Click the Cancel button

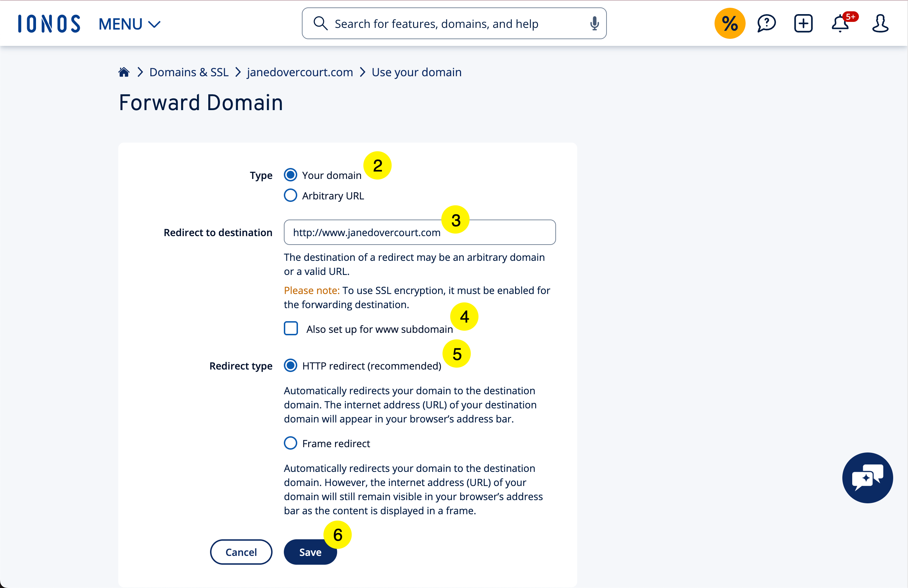coord(241,552)
